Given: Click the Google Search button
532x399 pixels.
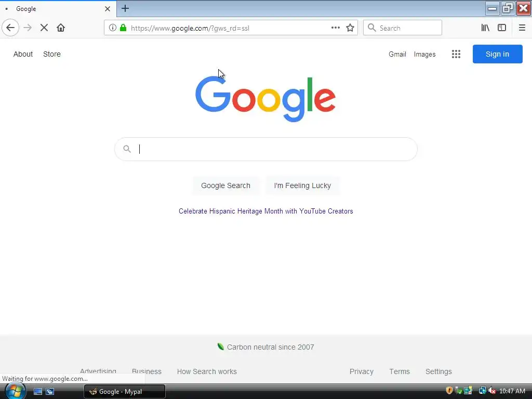Looking at the screenshot, I should coord(225,185).
